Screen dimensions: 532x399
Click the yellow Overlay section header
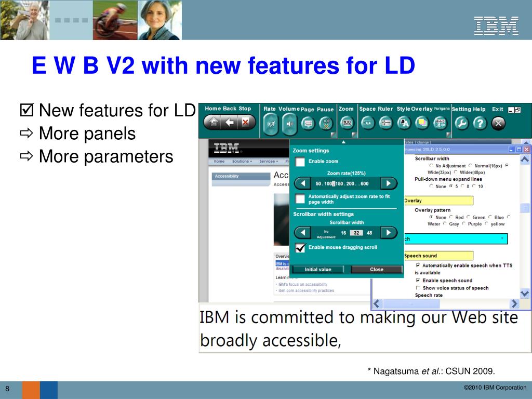pos(438,201)
